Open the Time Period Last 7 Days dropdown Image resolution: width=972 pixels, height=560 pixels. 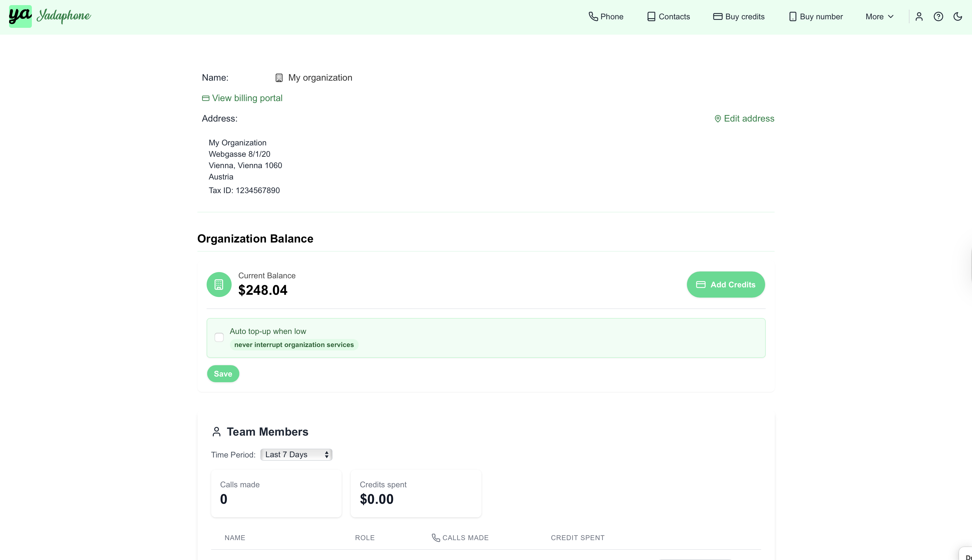[x=296, y=455]
